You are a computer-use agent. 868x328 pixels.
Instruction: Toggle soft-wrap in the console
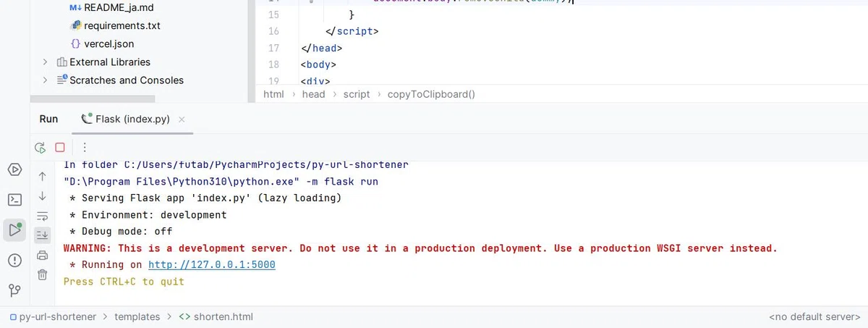coord(42,215)
